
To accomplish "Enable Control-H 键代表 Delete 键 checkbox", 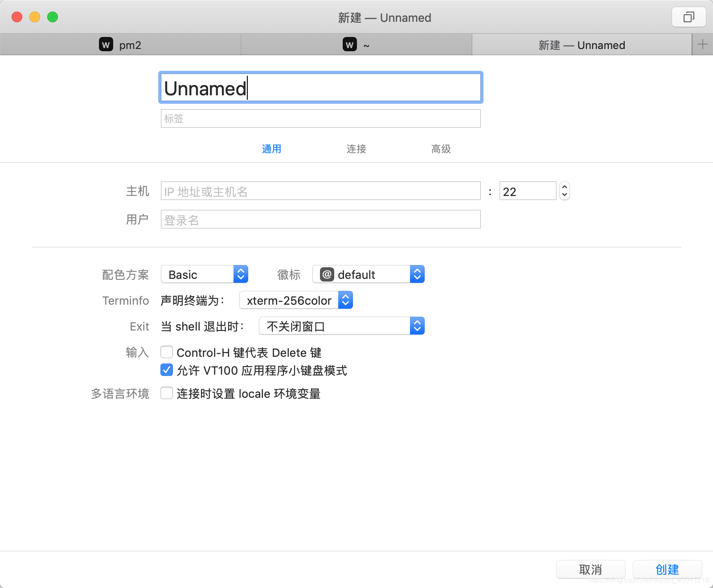I will tap(167, 352).
